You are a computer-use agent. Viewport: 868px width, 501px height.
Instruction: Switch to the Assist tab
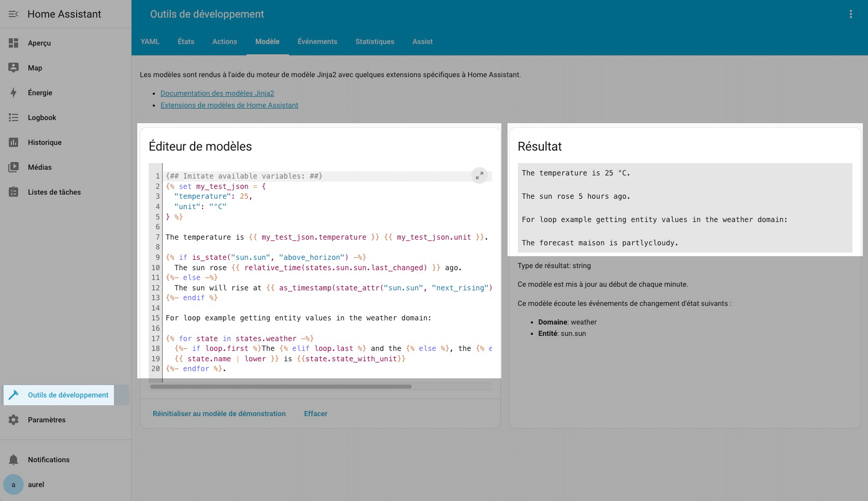click(423, 41)
